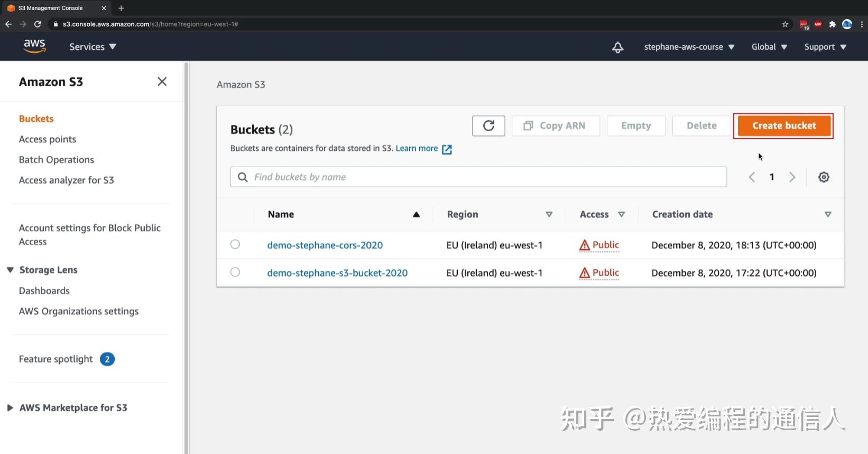This screenshot has height=454, width=868.
Task: Open the notifications bell icon
Action: coord(617,47)
